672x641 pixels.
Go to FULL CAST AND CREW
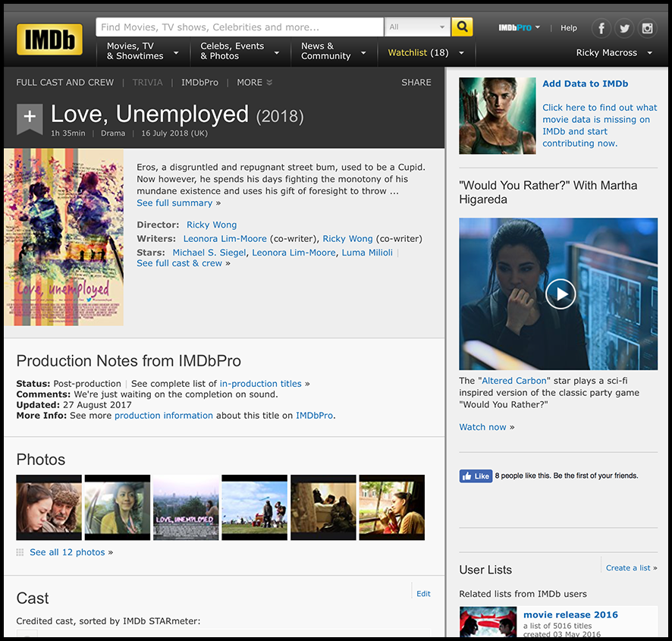point(65,83)
